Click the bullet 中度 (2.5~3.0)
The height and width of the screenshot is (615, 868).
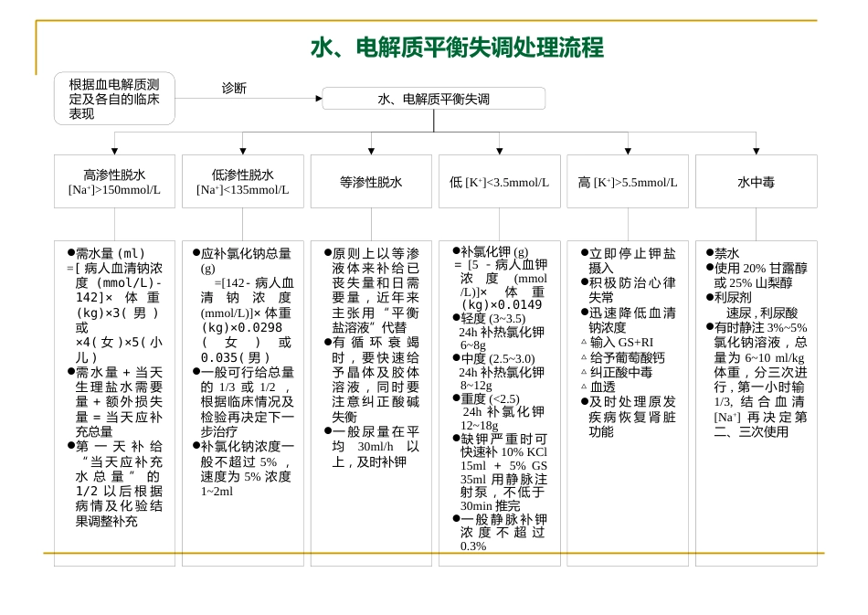coord(493,359)
